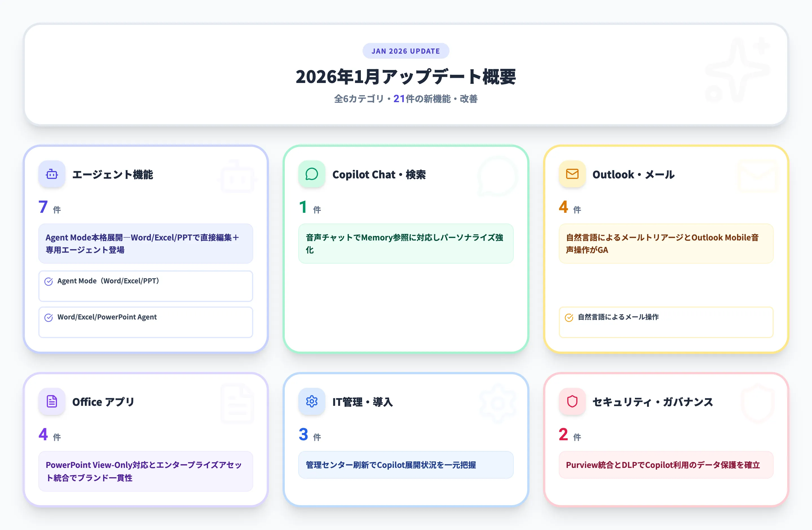
Task: Select the robot icon on エージェント機能 card
Action: pyautogui.click(x=52, y=174)
